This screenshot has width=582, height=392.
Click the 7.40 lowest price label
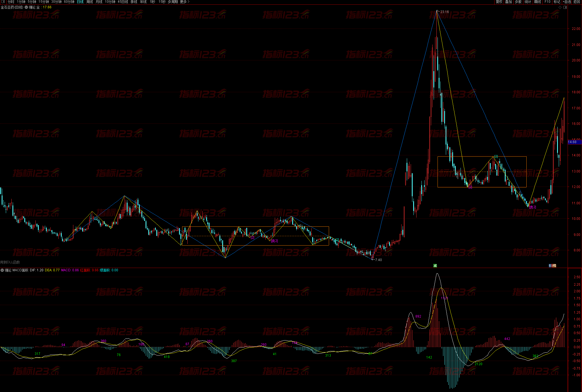[378, 260]
